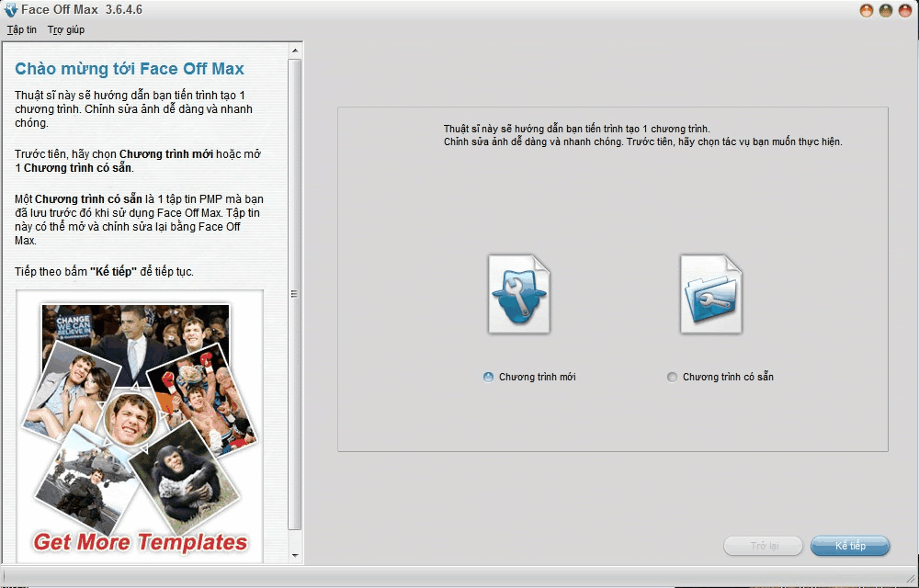The width and height of the screenshot is (919, 588).
Task: Click the left panel scrollbar up arrow
Action: pyautogui.click(x=295, y=51)
